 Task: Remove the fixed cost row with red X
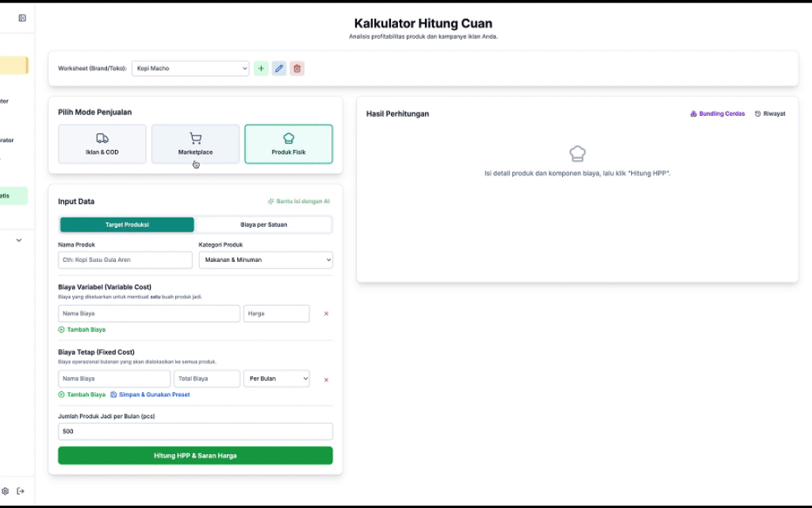click(326, 379)
